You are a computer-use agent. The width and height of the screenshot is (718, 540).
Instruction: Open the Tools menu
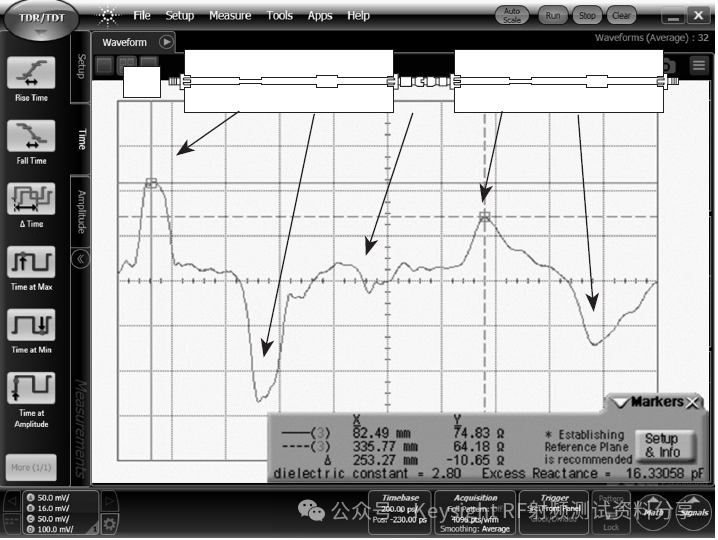click(x=279, y=16)
